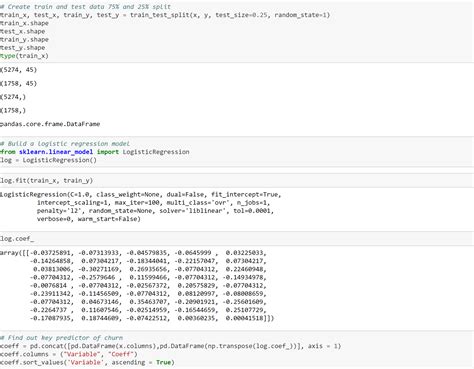Click the train_test_split code line
The image size is (474, 369).
[165, 15]
